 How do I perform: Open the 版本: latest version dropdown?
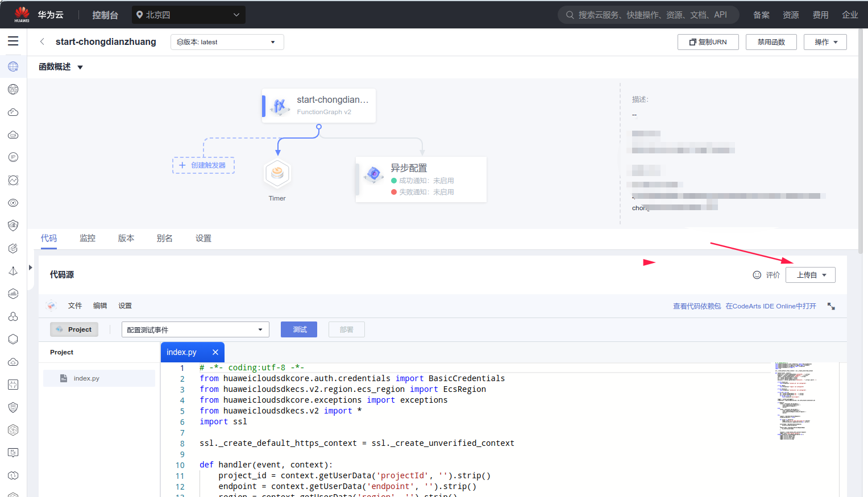click(x=227, y=42)
